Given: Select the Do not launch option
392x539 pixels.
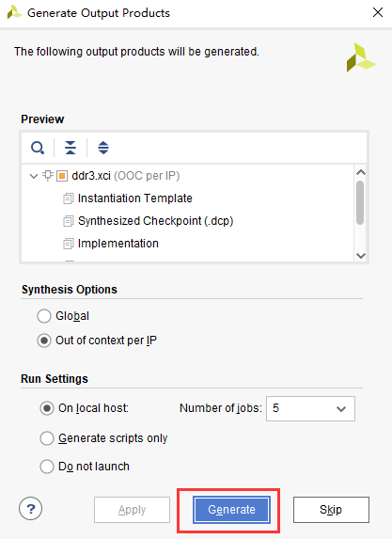Looking at the screenshot, I should pos(47,467).
